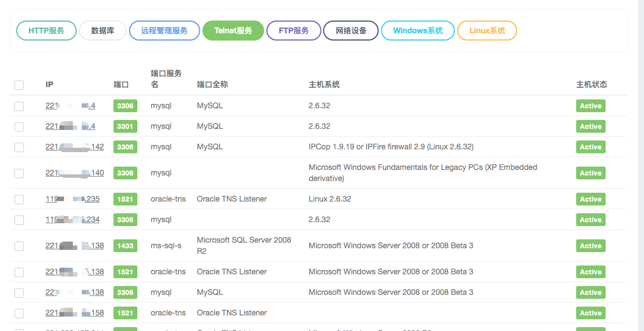This screenshot has height=331, width=644.
Task: Open the IP link ending in .142
Action: point(75,147)
